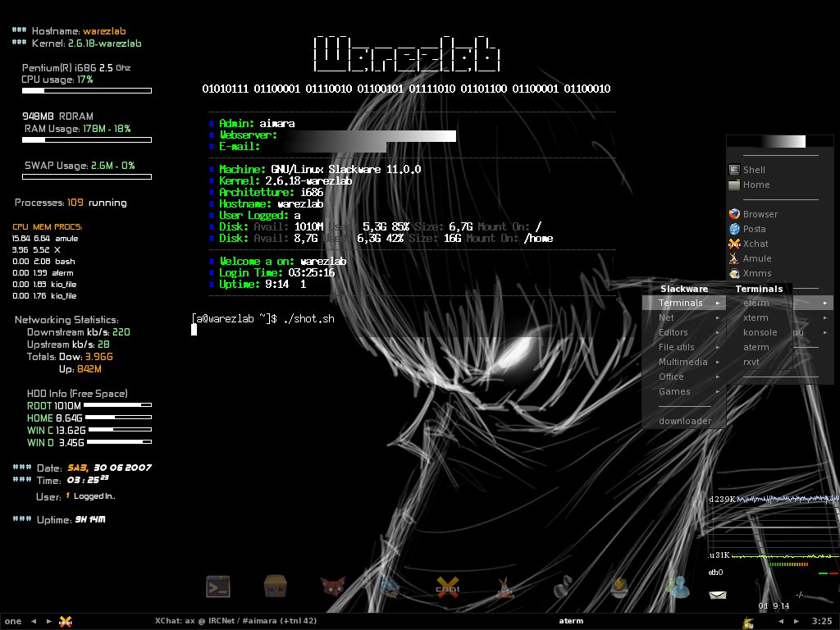Open the hat-shaped dock icon
840x630 pixels.
[620, 587]
